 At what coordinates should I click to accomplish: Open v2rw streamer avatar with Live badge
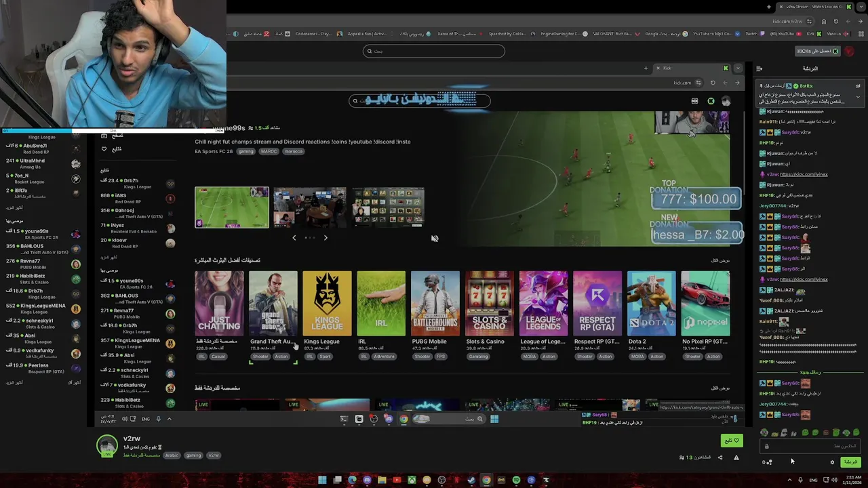coord(107,446)
